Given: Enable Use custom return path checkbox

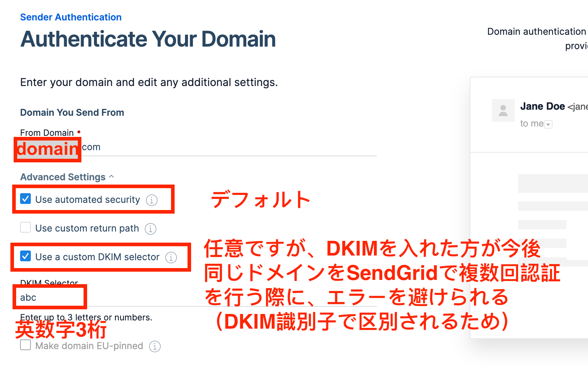Looking at the screenshot, I should [x=25, y=228].
